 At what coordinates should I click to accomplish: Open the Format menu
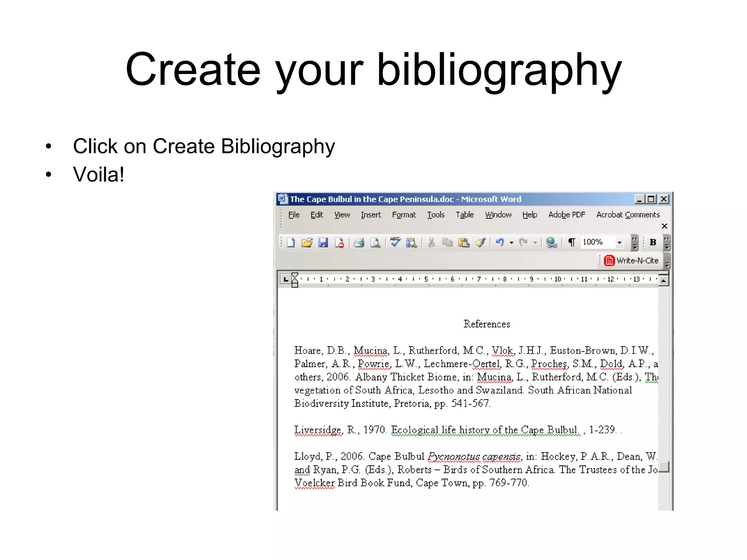pos(404,215)
